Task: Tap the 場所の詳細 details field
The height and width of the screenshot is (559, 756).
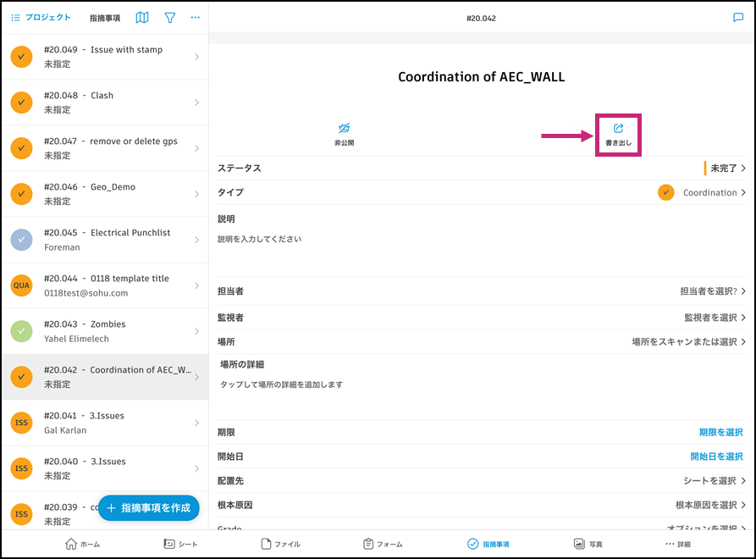Action: coord(282,385)
